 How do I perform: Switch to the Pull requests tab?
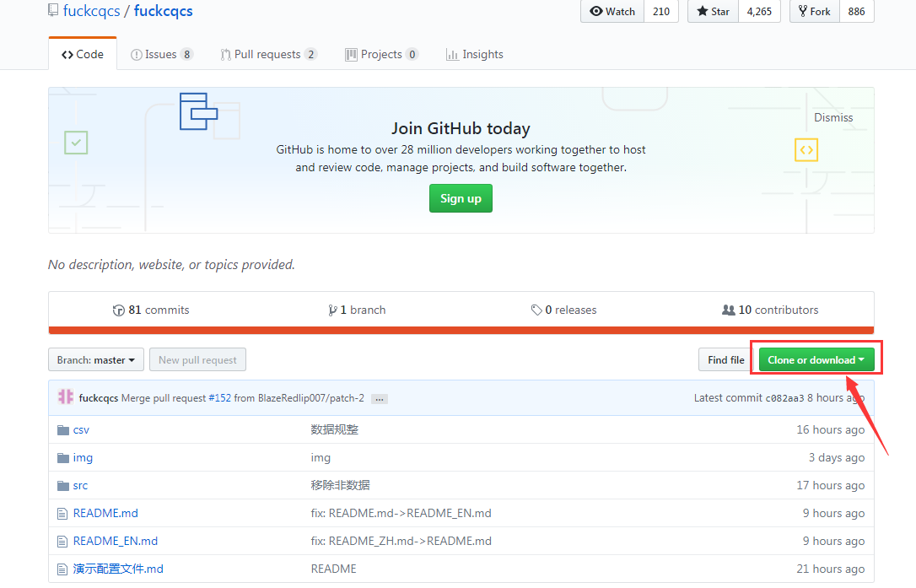tap(269, 54)
